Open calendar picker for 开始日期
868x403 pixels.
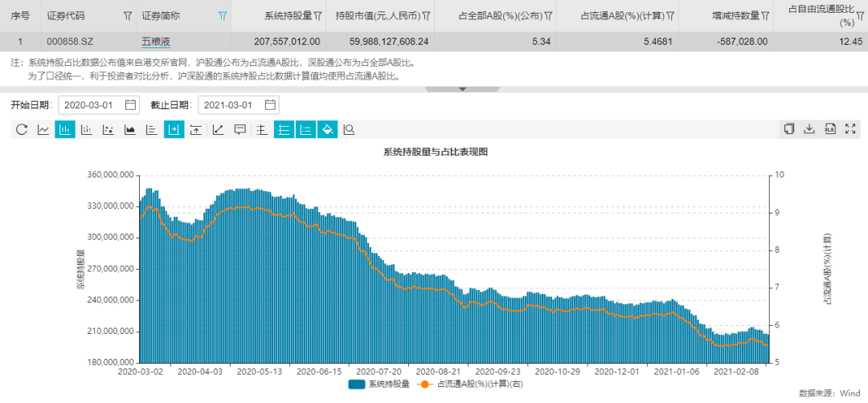(131, 104)
